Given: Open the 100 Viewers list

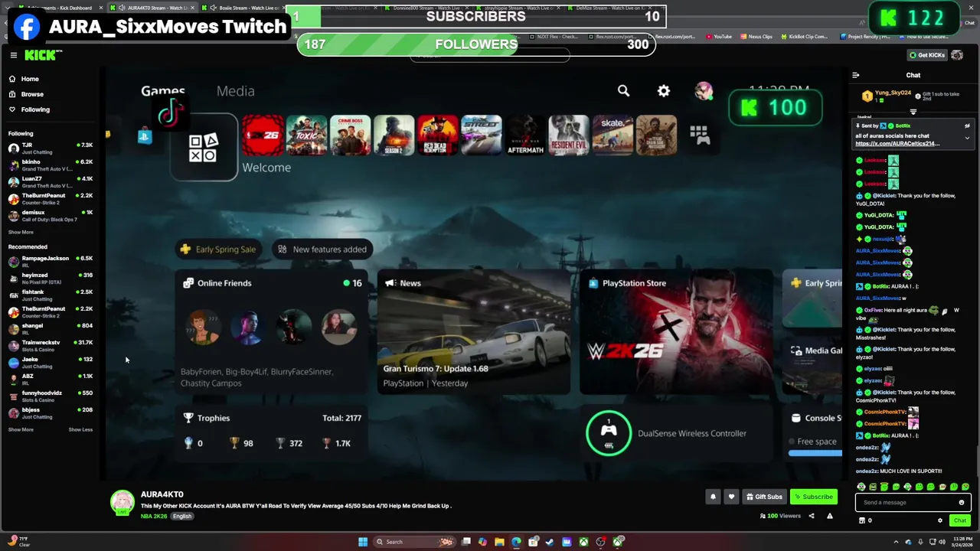Looking at the screenshot, I should pyautogui.click(x=781, y=517).
